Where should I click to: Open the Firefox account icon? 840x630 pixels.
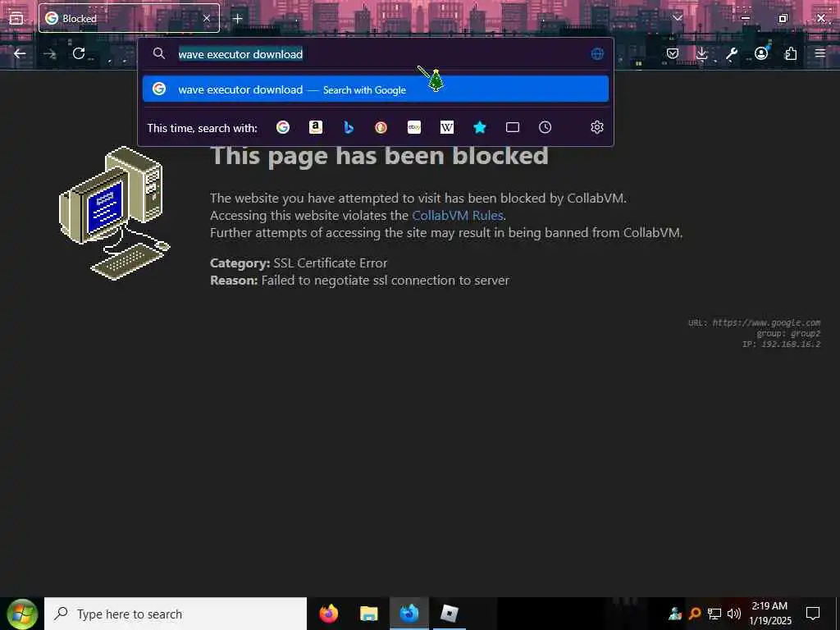(761, 53)
